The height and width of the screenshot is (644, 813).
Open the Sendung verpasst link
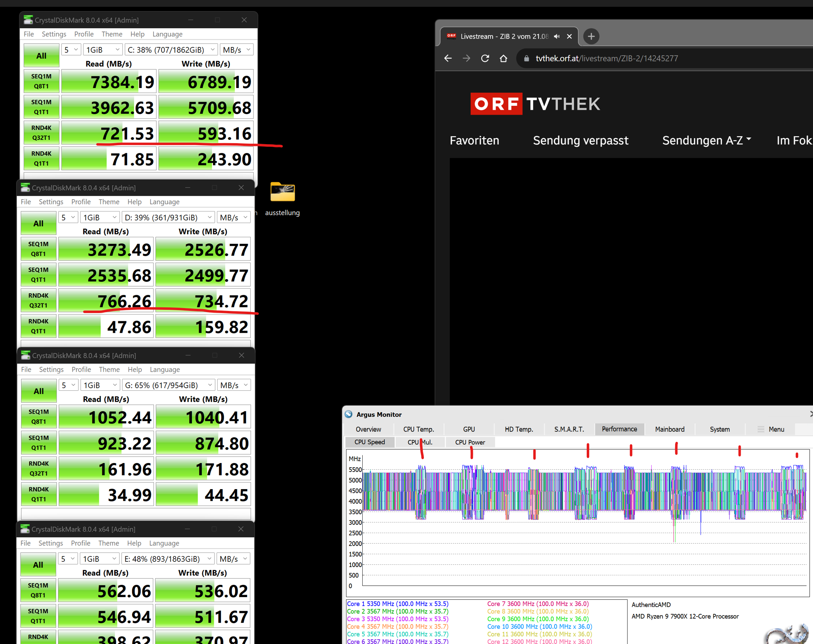click(x=580, y=141)
